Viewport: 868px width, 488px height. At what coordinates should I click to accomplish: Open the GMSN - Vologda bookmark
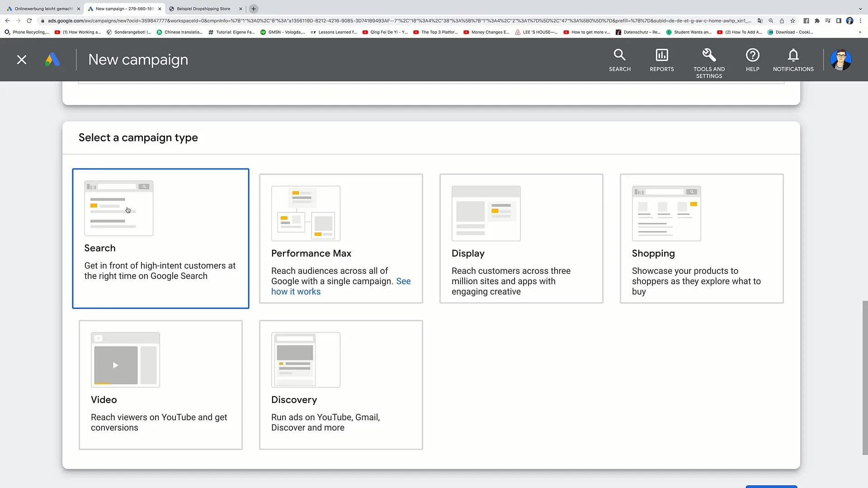coord(283,32)
